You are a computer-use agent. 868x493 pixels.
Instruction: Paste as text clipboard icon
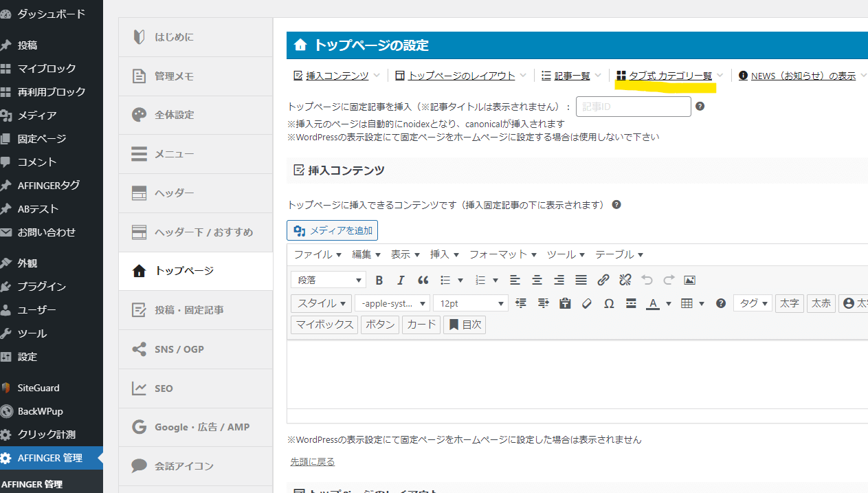point(565,303)
